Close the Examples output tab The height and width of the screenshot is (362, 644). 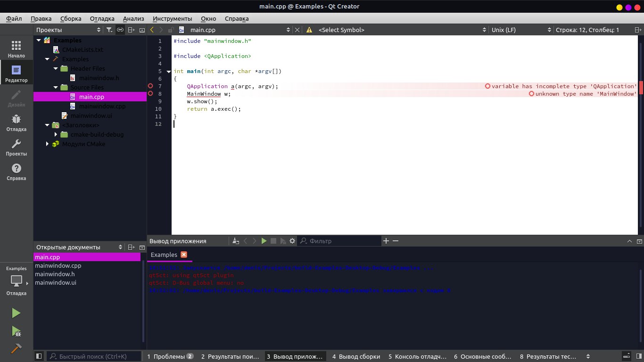point(184,255)
